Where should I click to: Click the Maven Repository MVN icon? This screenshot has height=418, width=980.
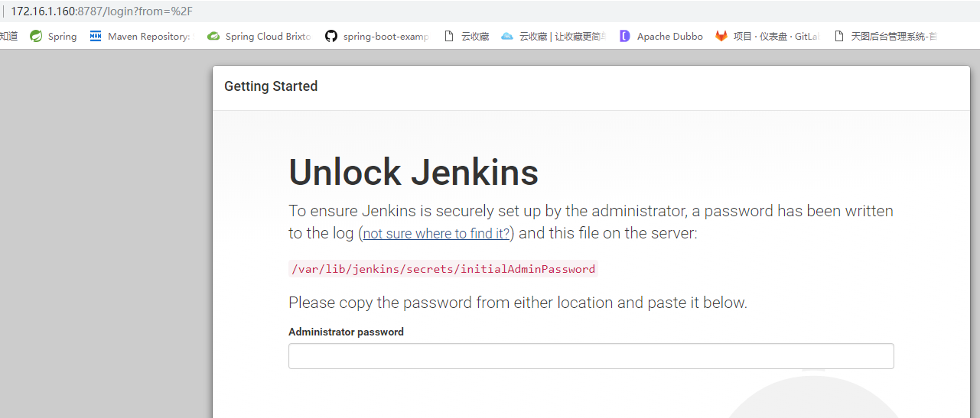pyautogui.click(x=96, y=36)
